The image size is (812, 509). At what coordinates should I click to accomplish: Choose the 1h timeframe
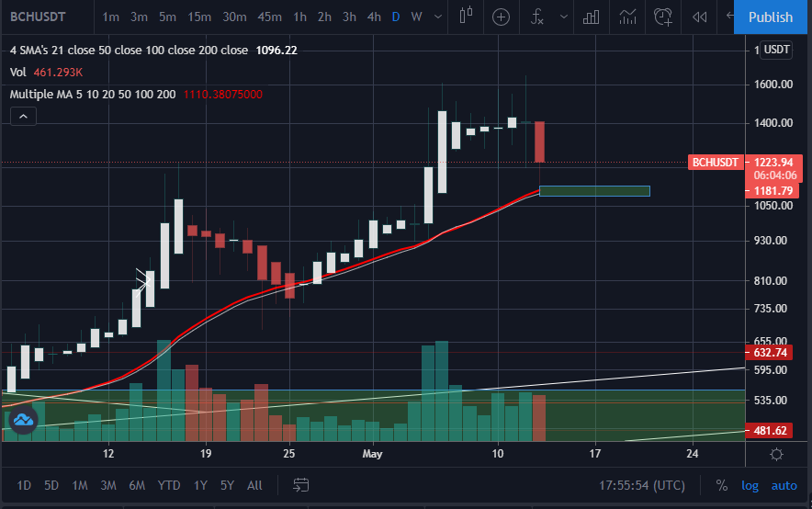click(299, 17)
